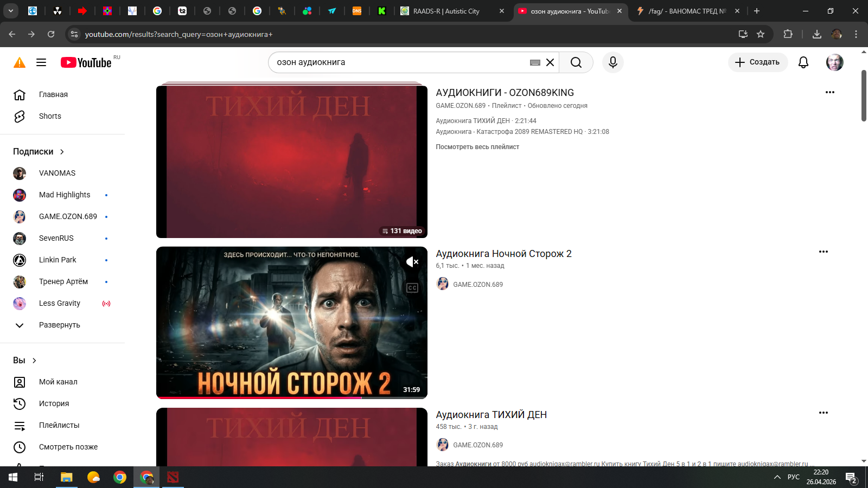Open GAME.OZON.689 channel under Ночной Сторож 2
The width and height of the screenshot is (868, 488).
[478, 284]
